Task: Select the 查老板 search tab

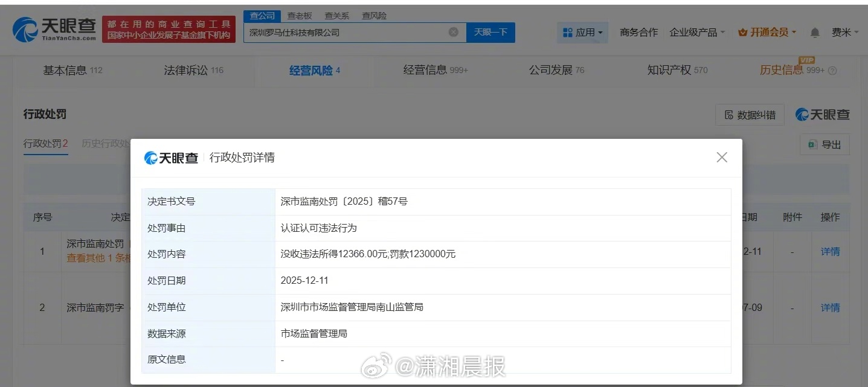Action: (299, 16)
